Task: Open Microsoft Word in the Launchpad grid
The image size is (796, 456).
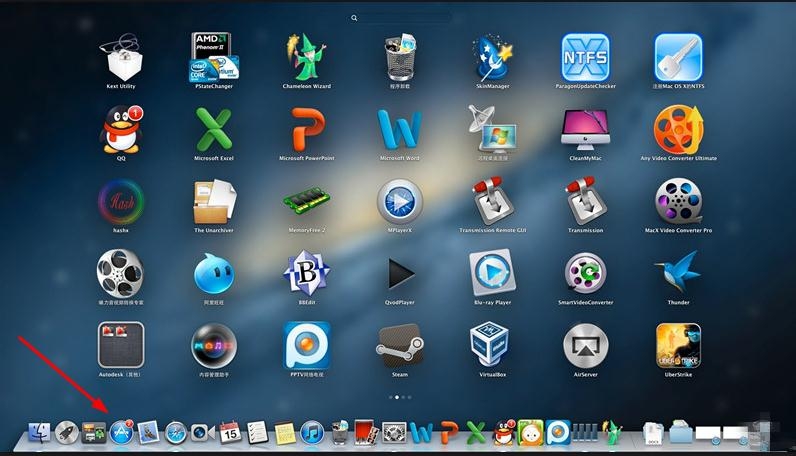Action: (400, 129)
